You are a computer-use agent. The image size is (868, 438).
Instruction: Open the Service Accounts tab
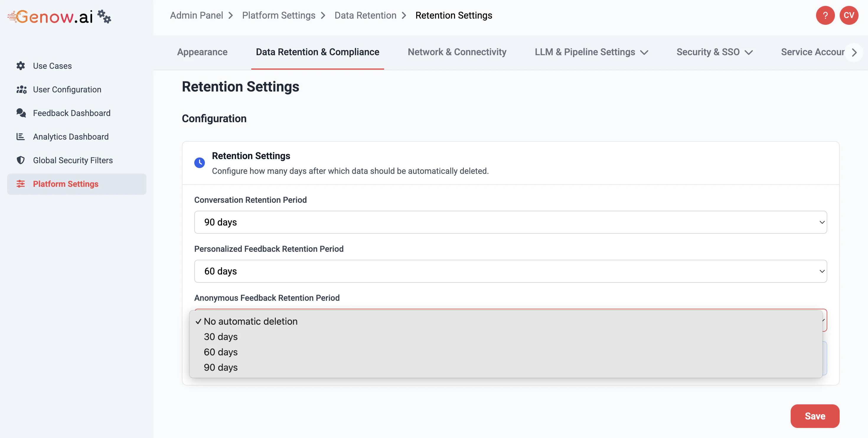click(x=813, y=52)
